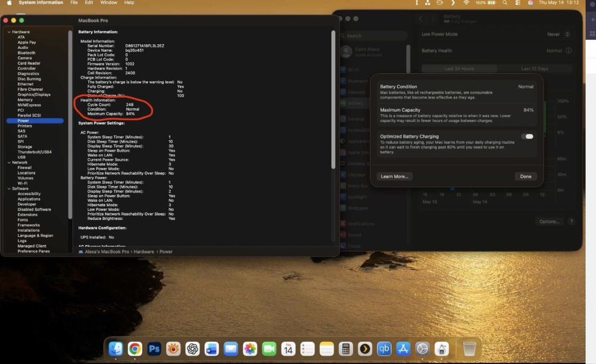Select Applications under Software
Screen dimensions: 596x364
pos(29,199)
